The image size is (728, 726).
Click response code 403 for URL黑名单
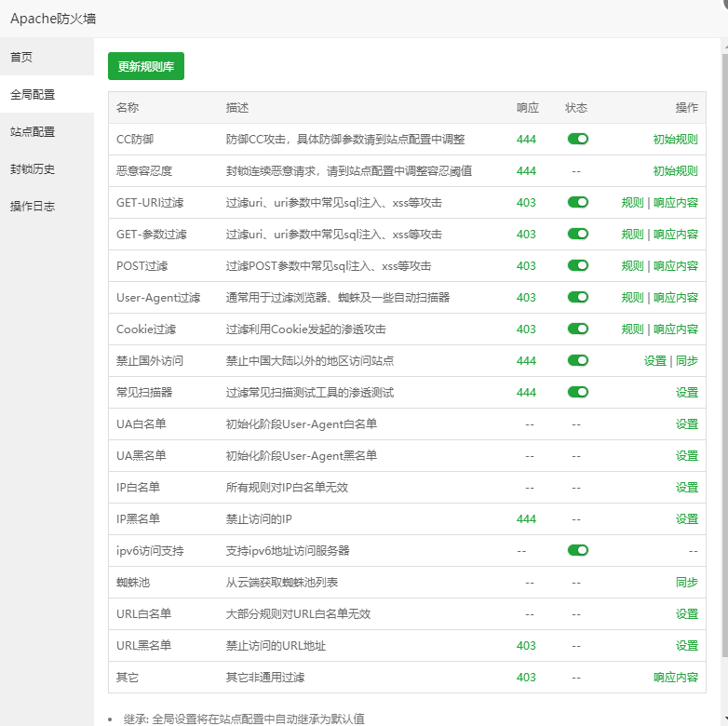coord(526,645)
